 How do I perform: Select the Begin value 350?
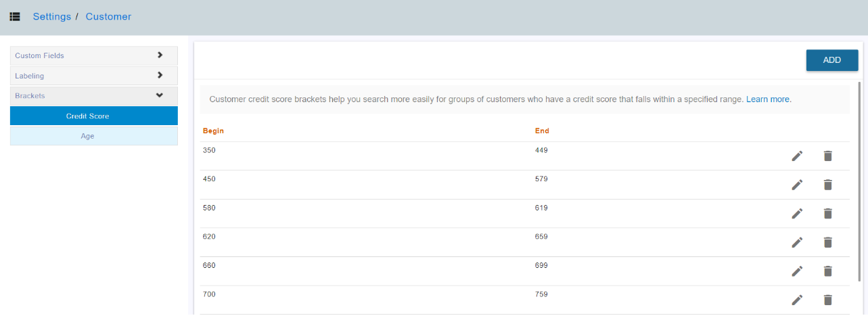click(x=209, y=150)
